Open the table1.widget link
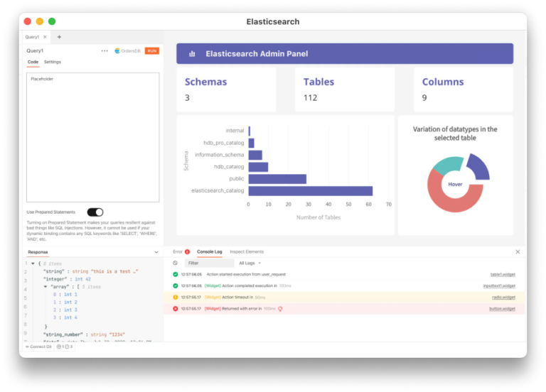 [503, 274]
